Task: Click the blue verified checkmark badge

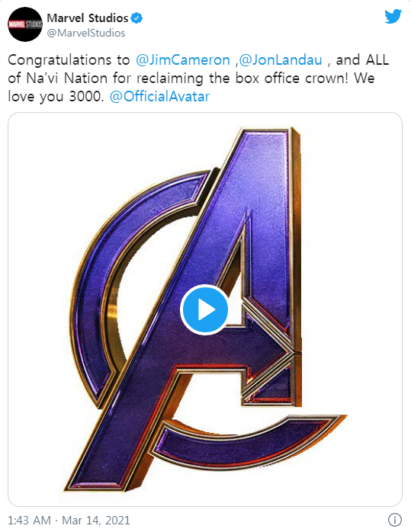Action: [x=136, y=18]
